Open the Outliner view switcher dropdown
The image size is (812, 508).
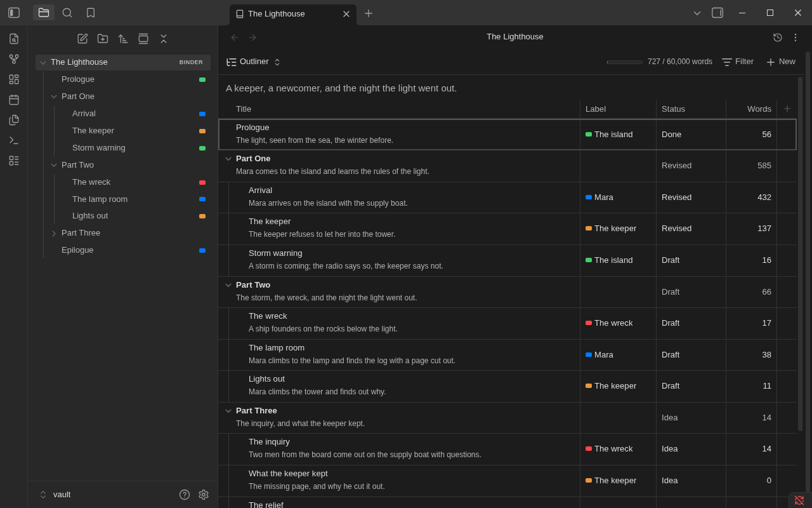(254, 62)
